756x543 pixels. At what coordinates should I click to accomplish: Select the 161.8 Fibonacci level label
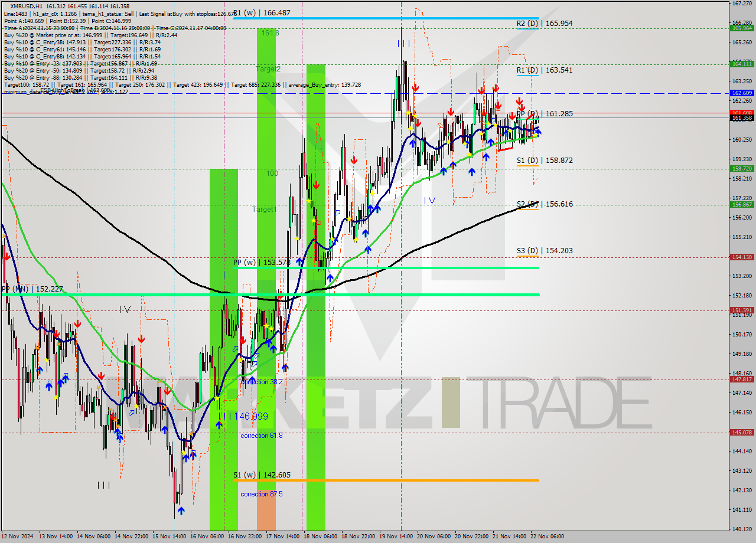[x=270, y=33]
